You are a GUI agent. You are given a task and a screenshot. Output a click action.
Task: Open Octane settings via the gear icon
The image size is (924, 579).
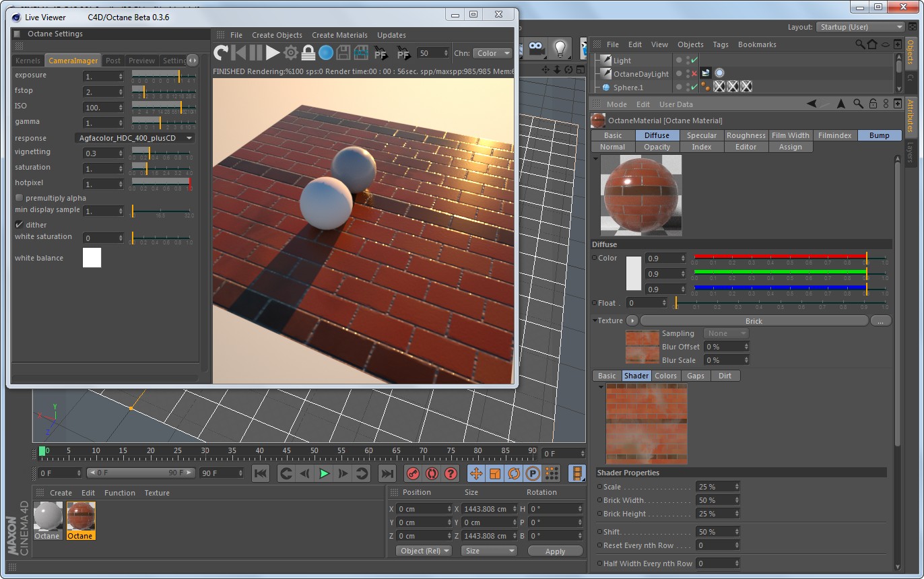coord(291,53)
